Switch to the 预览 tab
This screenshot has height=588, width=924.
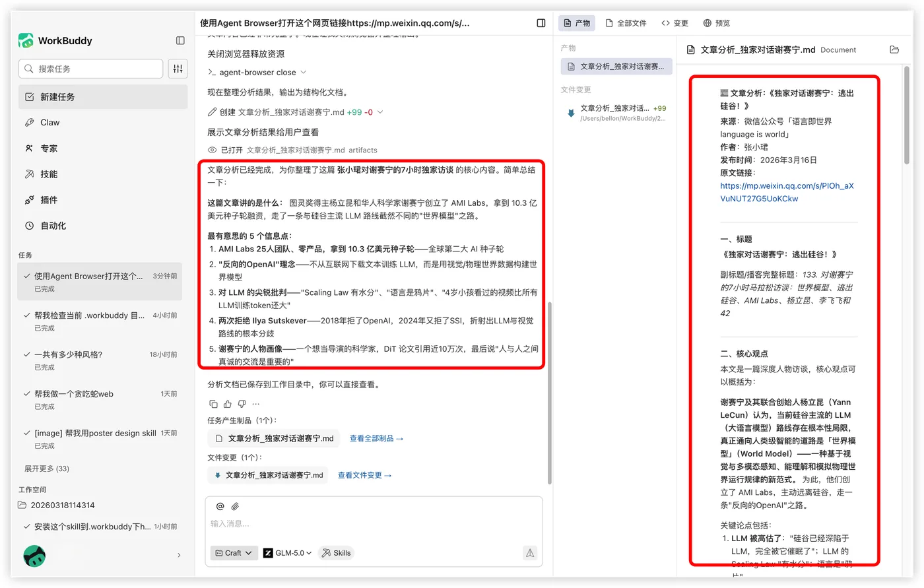717,23
